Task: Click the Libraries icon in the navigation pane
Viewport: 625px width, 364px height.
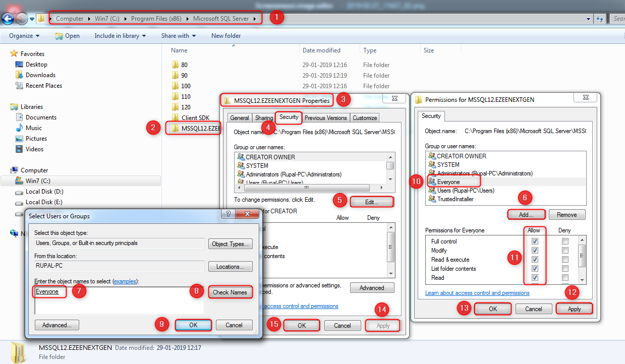Action: tap(14, 107)
